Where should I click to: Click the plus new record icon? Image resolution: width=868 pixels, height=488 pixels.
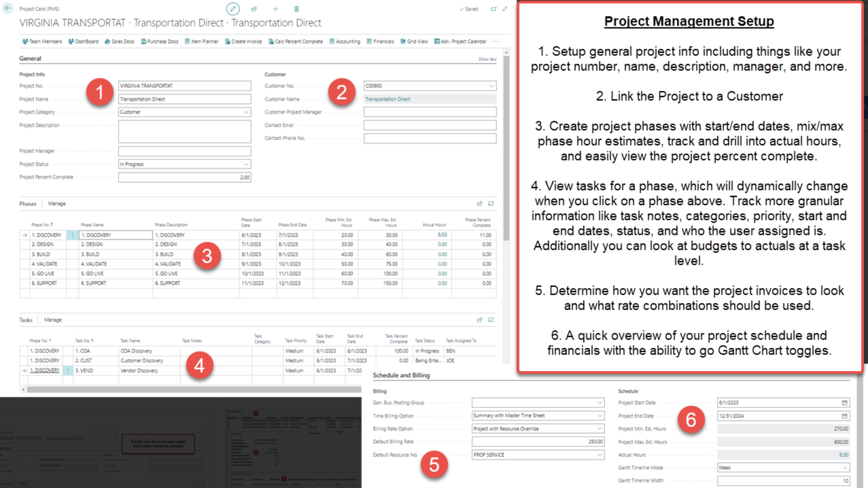pos(275,9)
